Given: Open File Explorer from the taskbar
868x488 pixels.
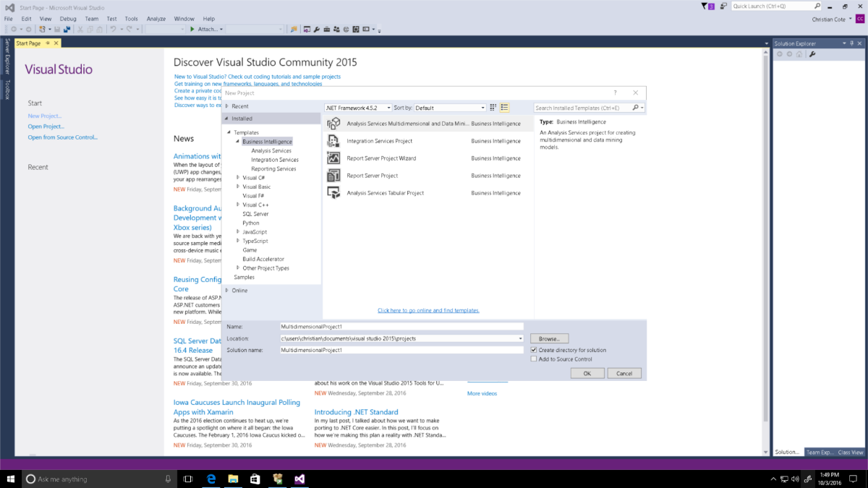Looking at the screenshot, I should tap(234, 479).
